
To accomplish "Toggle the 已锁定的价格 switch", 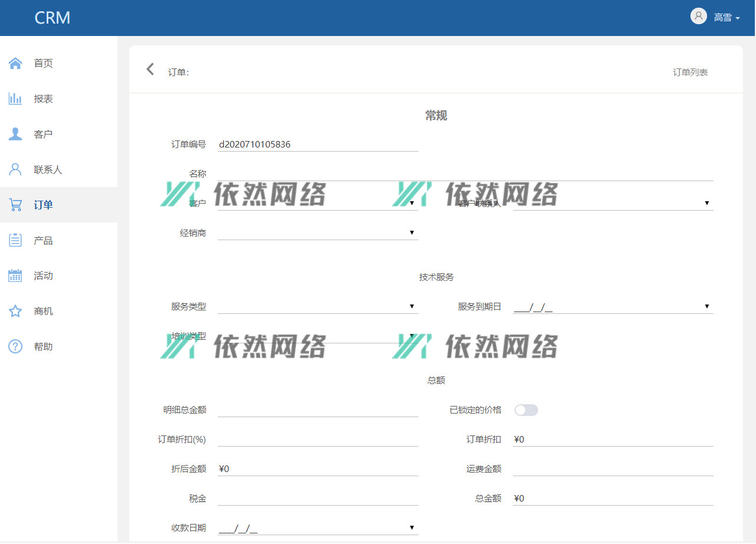I will tap(526, 410).
